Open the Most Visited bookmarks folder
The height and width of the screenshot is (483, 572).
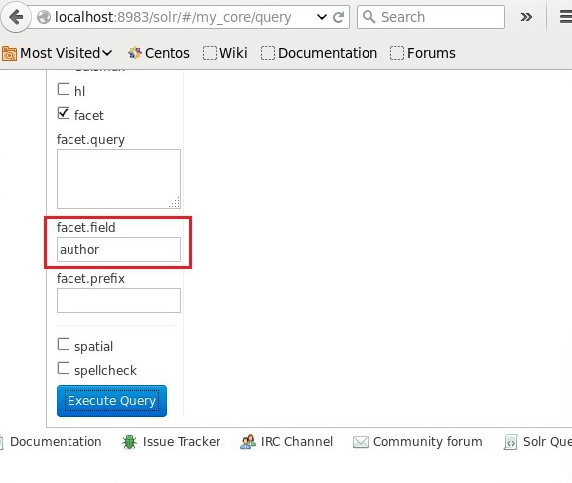click(x=57, y=53)
